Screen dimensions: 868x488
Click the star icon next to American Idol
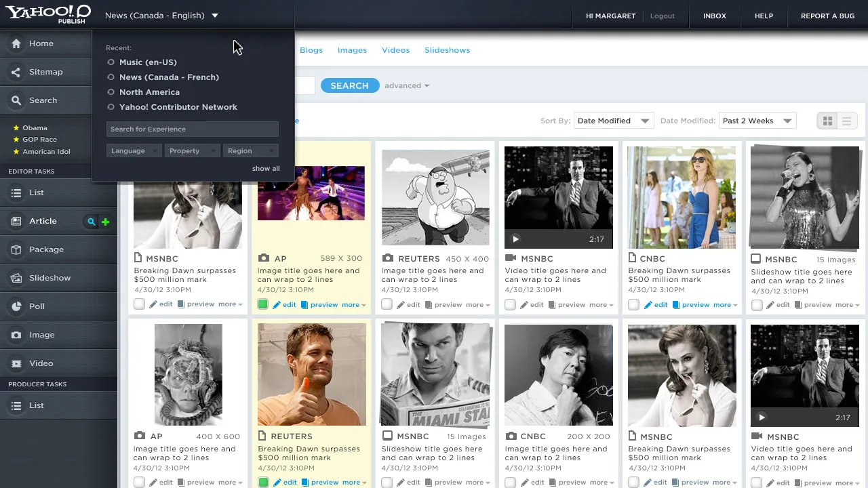pyautogui.click(x=16, y=151)
